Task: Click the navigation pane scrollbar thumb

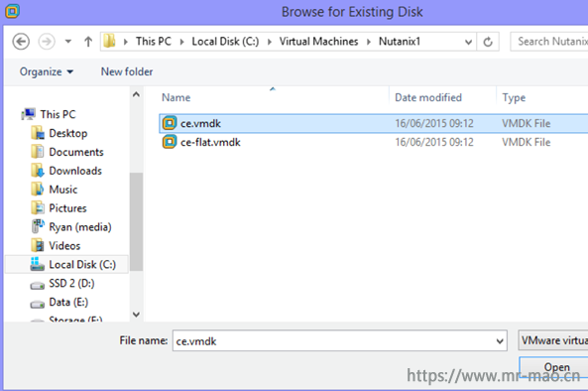Action: point(136,221)
